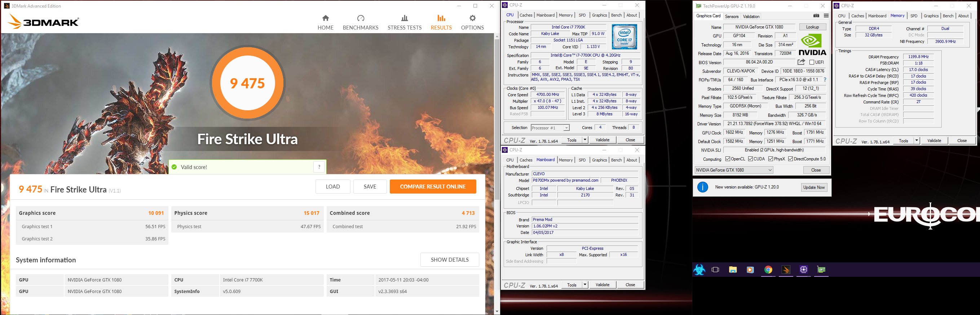Open the HOME section in 3DMark

click(325, 23)
